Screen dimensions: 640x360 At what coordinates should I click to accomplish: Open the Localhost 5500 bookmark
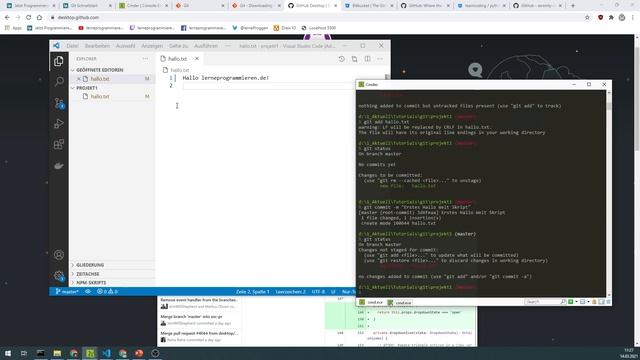tap(319, 28)
